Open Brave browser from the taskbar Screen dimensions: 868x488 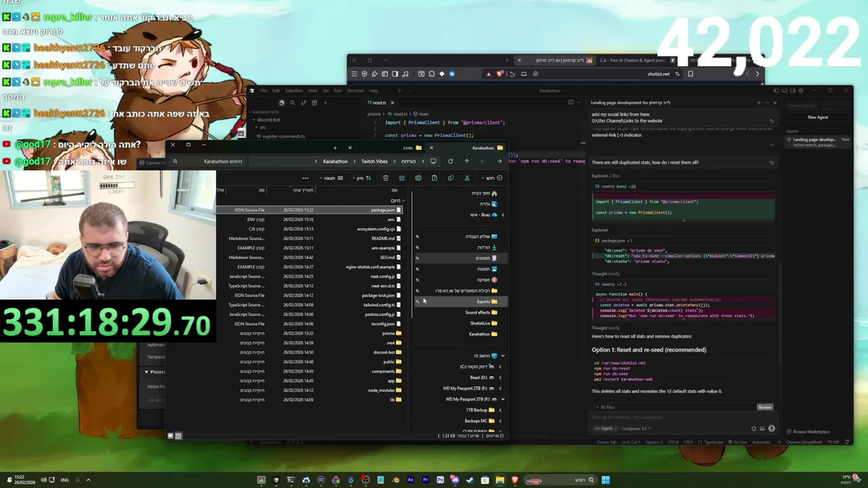tap(515, 480)
